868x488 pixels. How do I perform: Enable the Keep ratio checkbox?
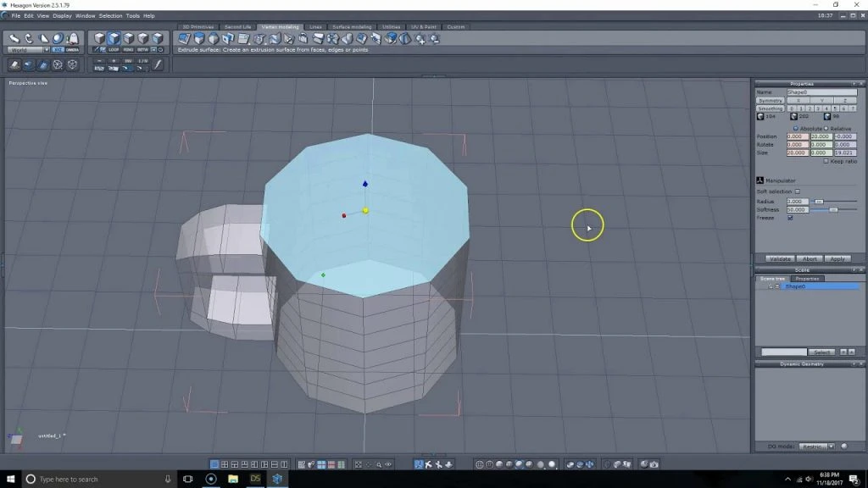pyautogui.click(x=826, y=161)
